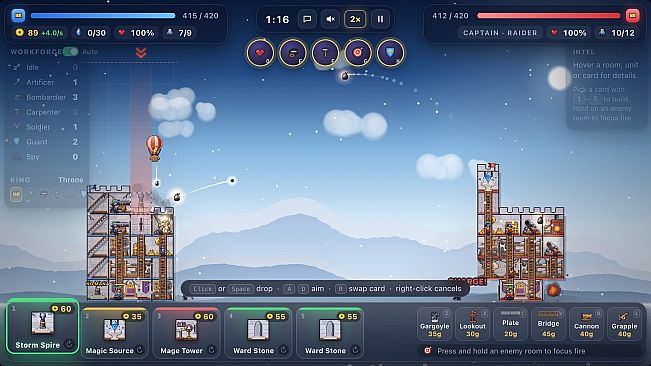This screenshot has height=366, width=651.
Task: Click the red enemy health bar
Action: 548,16
